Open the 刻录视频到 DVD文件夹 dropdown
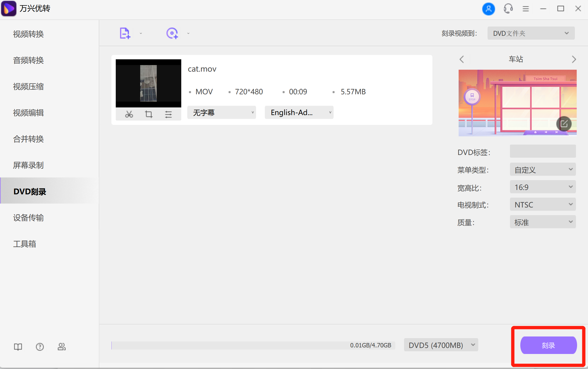This screenshot has width=588, height=369. pyautogui.click(x=531, y=33)
